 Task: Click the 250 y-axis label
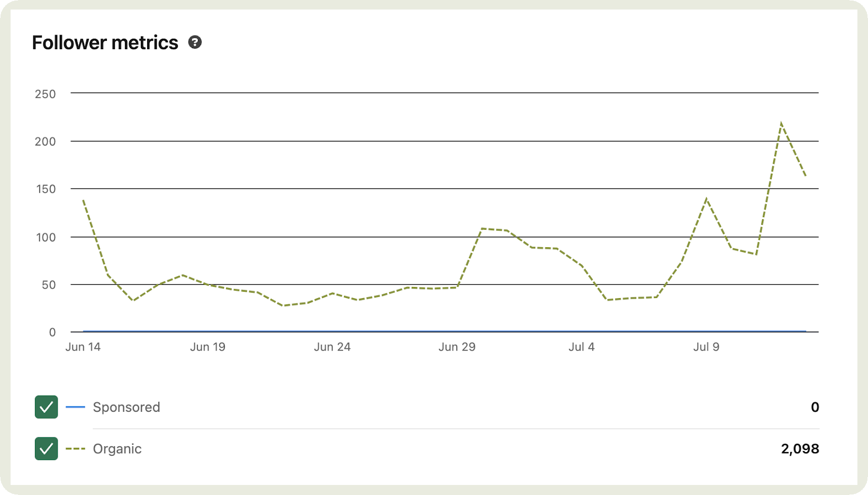47,93
